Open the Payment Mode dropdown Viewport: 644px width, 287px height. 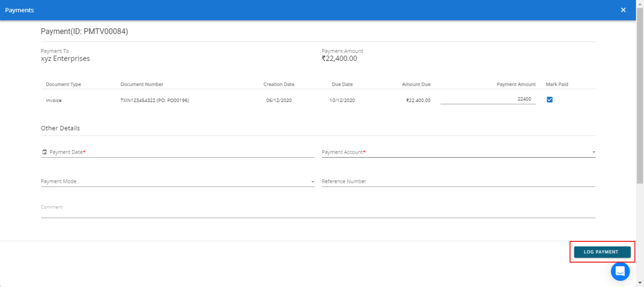pyautogui.click(x=312, y=182)
